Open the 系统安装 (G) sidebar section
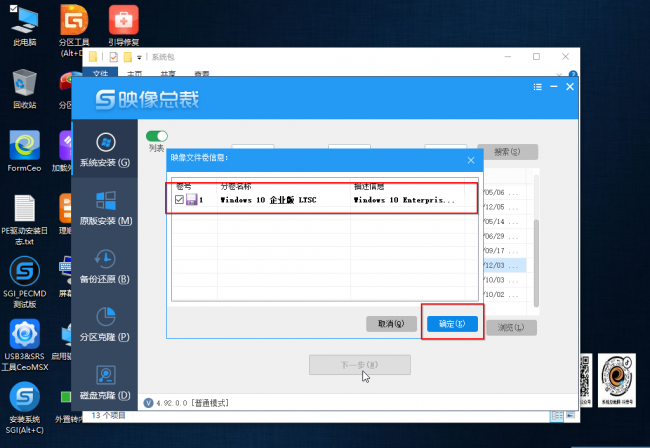This screenshot has width=650, height=448. [x=105, y=149]
